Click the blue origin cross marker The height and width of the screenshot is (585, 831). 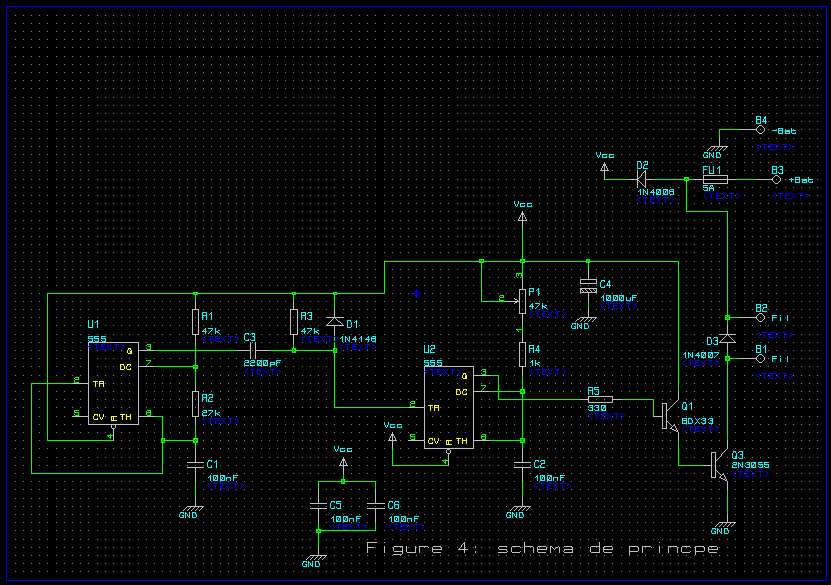coord(417,293)
